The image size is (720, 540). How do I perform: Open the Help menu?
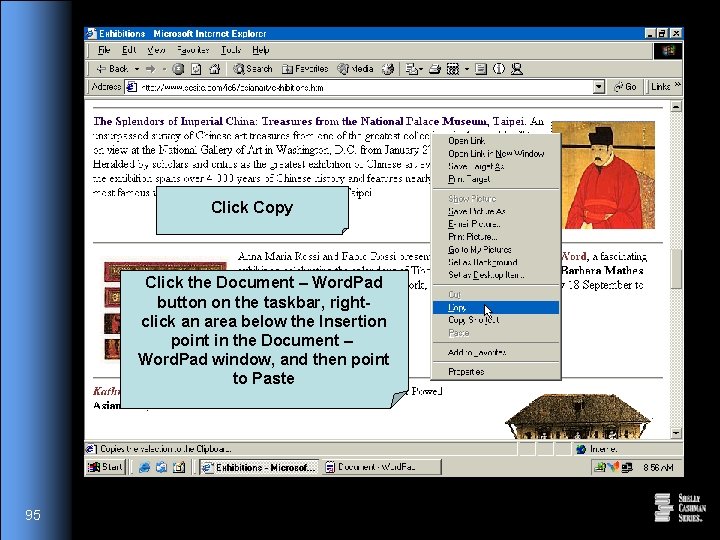[x=260, y=50]
